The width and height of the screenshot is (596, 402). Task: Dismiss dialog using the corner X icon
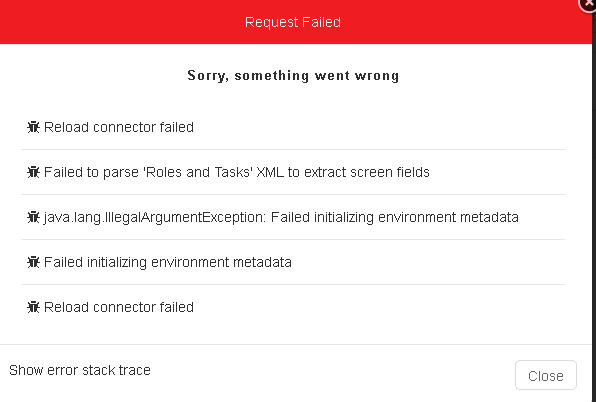point(588,4)
